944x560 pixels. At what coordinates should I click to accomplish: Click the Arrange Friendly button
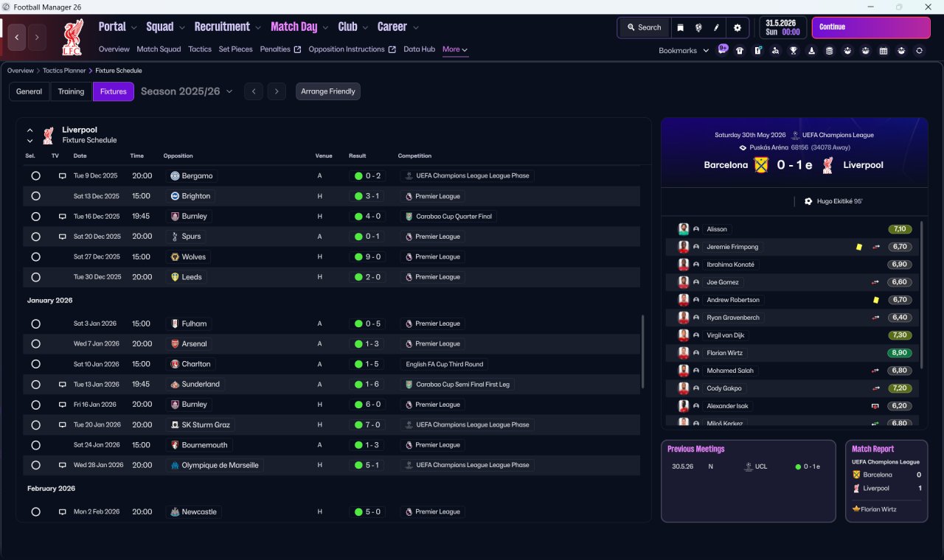click(328, 91)
